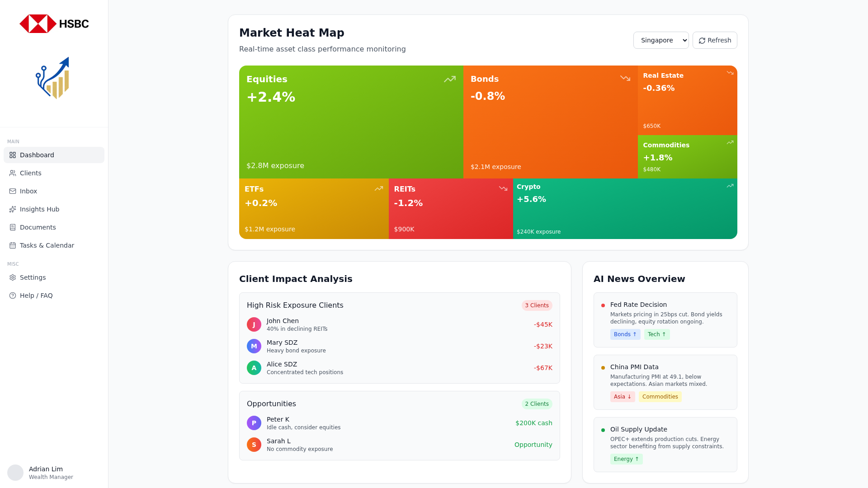
Task: Click Sarah L's S avatar
Action: [x=254, y=445]
